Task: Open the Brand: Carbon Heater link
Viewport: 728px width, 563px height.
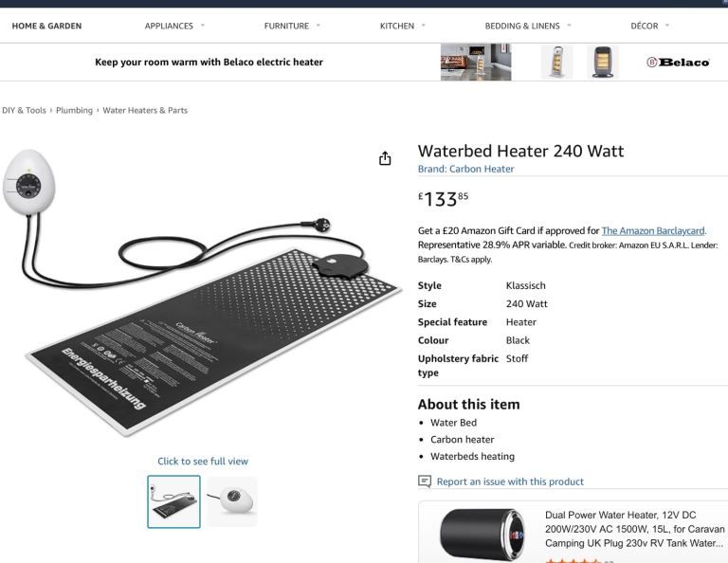Action: 465,169
